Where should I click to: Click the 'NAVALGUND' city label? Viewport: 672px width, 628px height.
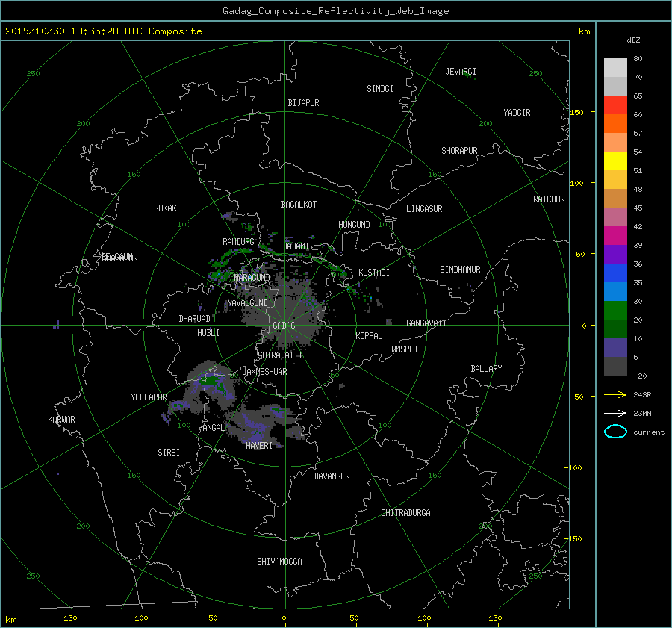click(x=247, y=303)
